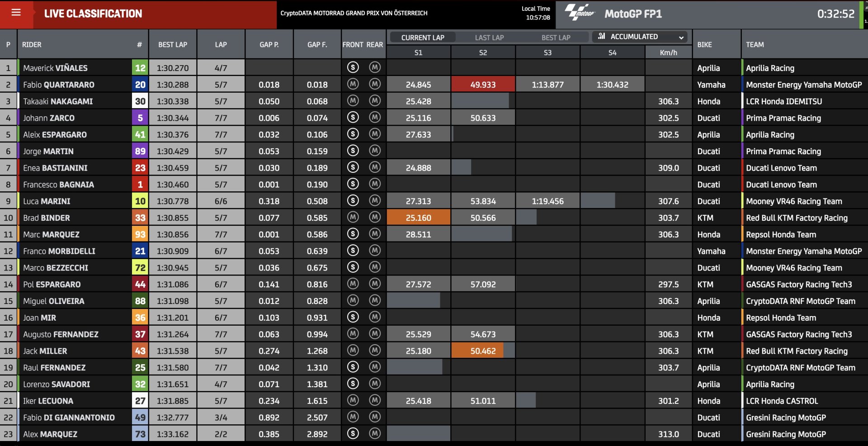Open the ACCUMULATED dropdown
Screen dimensions: 868x446
click(x=640, y=37)
